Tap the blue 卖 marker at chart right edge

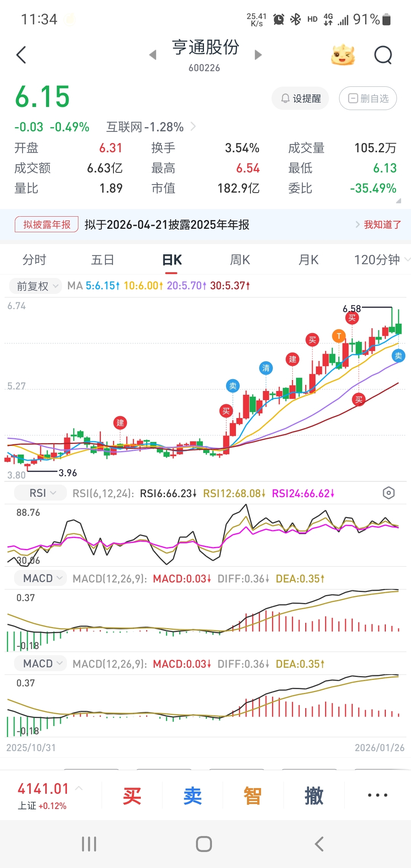click(398, 356)
